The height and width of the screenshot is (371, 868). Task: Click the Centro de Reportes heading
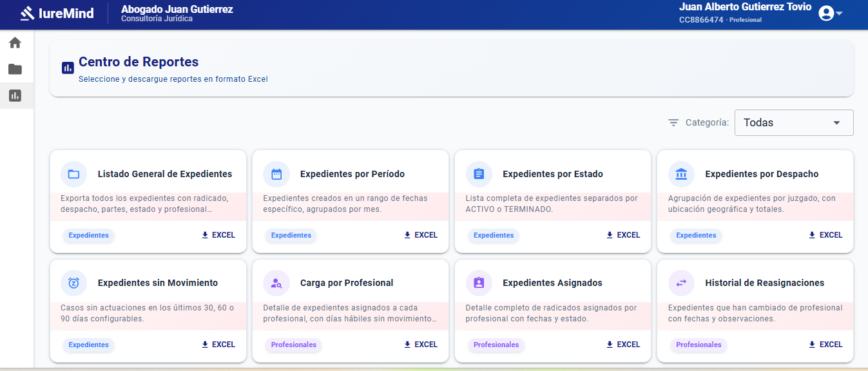coord(139,62)
